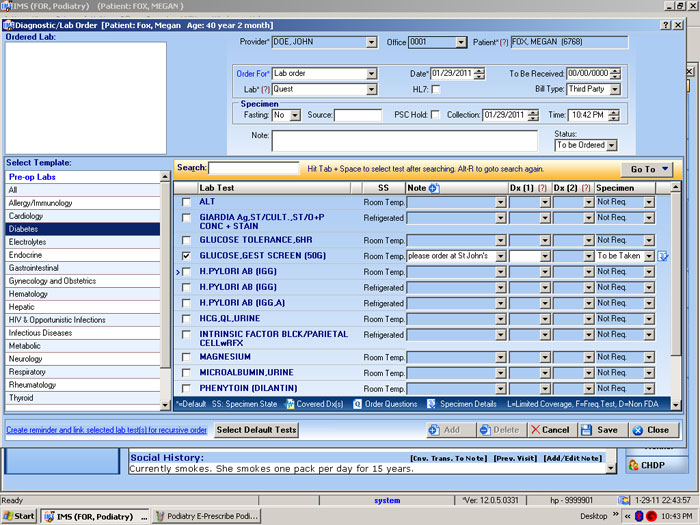The width and height of the screenshot is (700, 525).
Task: Click the Dx (2) help question mark
Action: tap(586, 188)
